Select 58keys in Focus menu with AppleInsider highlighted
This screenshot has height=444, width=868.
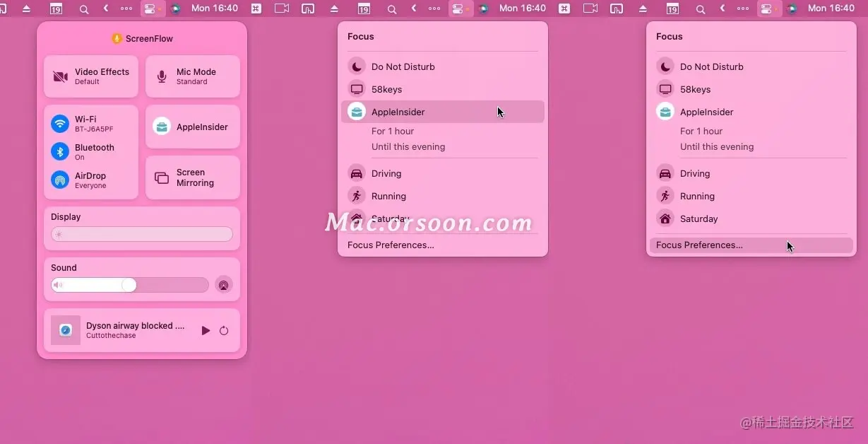pos(443,89)
